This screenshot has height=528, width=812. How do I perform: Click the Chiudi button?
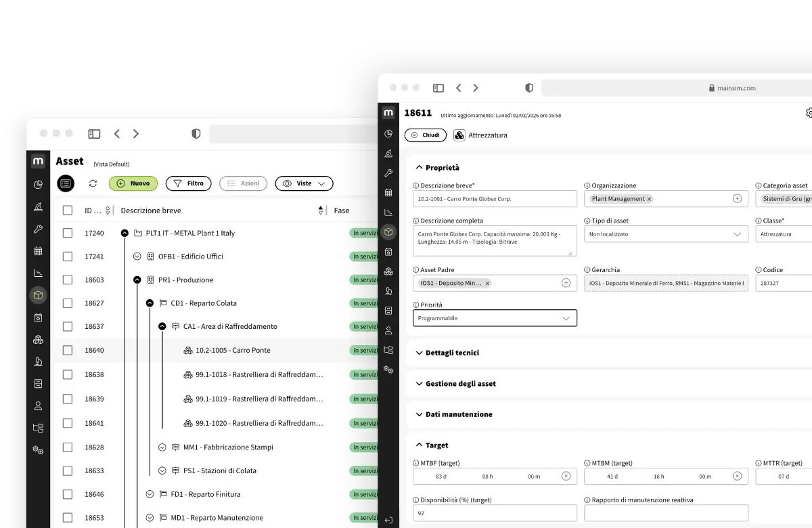426,135
